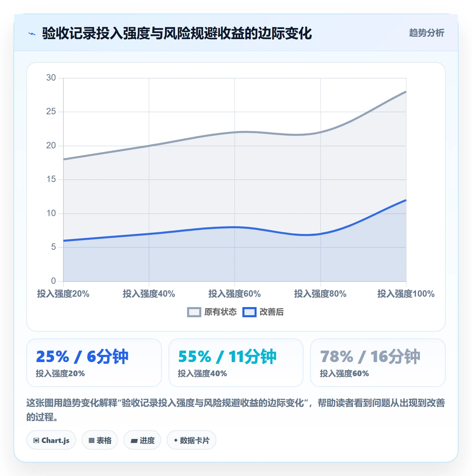The image size is (472, 476).
Task: Click the gray line endpoint at 投入强度100%
Action: 406,92
